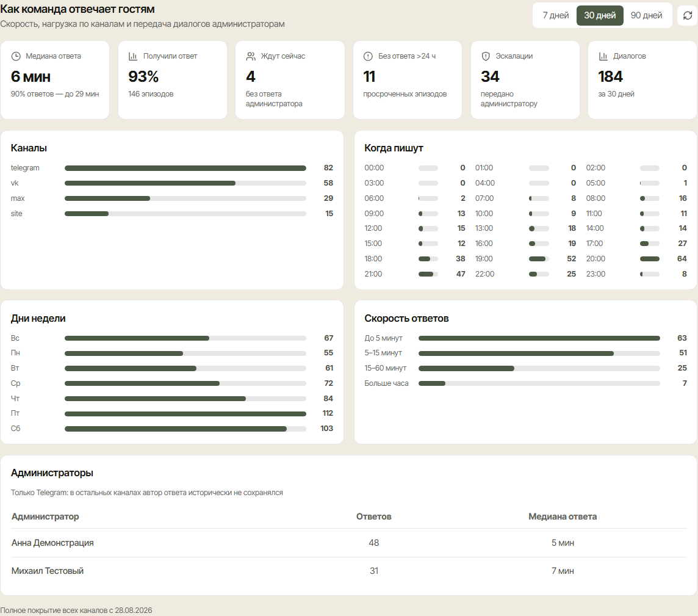Image resolution: width=698 pixels, height=616 pixels.
Task: Click the 184 dialogs count
Action: (610, 76)
